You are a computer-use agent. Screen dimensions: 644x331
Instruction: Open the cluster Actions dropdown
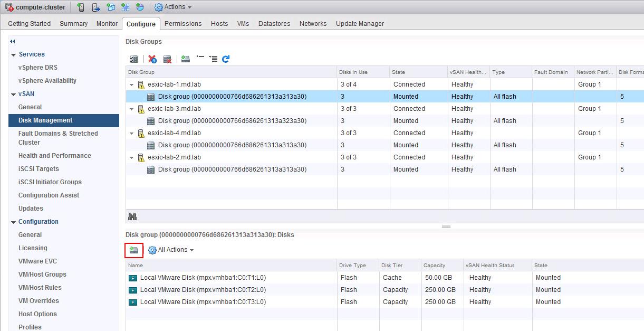coord(174,7)
